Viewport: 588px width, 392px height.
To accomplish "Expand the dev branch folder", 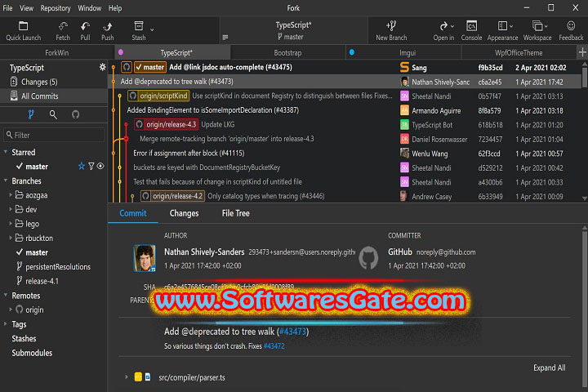I will coord(11,209).
